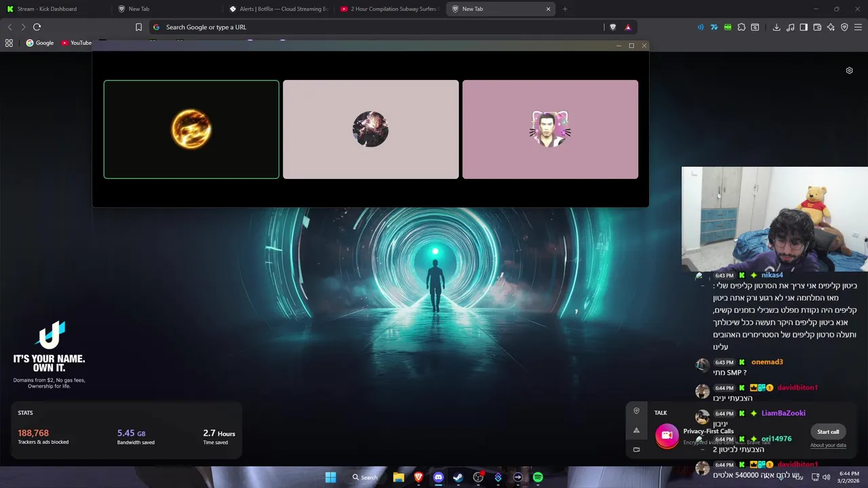Image resolution: width=868 pixels, height=488 pixels.
Task: Open the Windows Start menu
Action: (x=330, y=477)
